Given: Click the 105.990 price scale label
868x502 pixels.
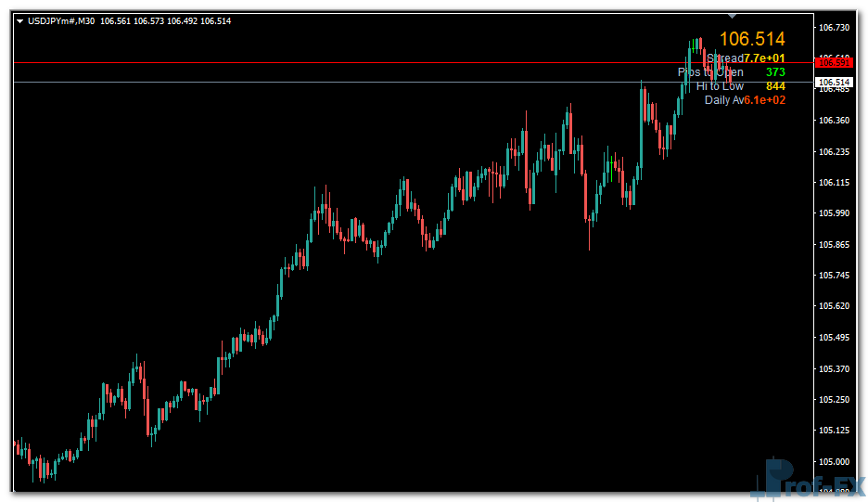Looking at the screenshot, I should point(835,213).
